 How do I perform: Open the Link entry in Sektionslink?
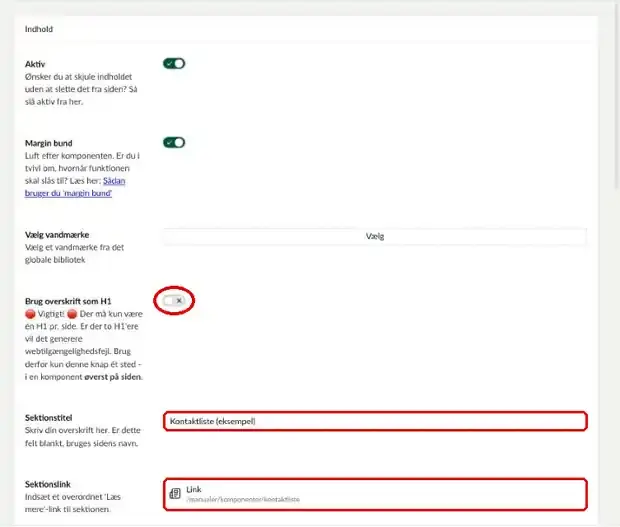(375, 494)
